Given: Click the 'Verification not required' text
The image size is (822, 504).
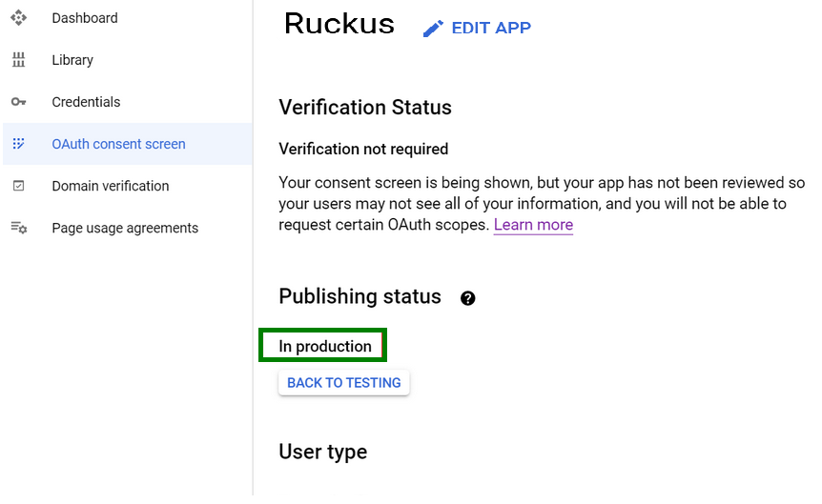Looking at the screenshot, I should point(363,149).
